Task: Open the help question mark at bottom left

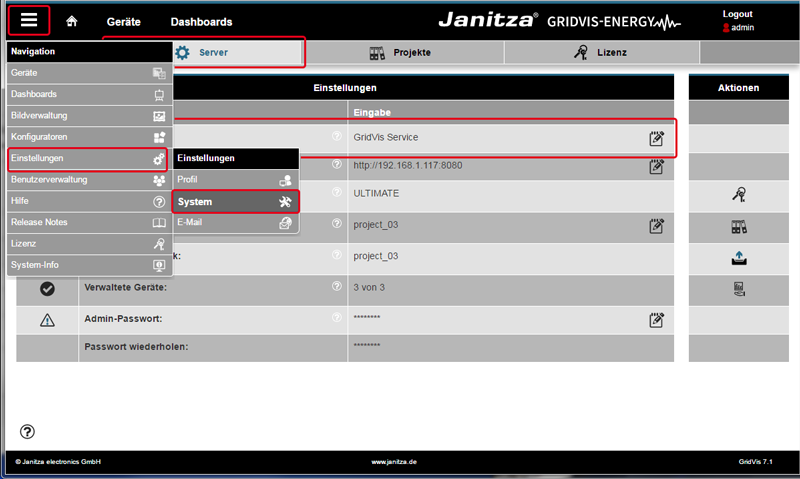Action: [27, 432]
